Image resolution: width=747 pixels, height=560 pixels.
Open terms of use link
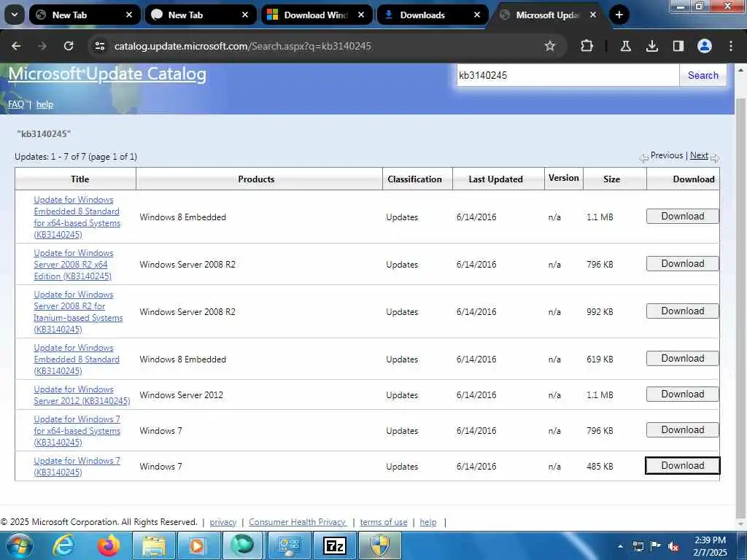[x=384, y=522]
